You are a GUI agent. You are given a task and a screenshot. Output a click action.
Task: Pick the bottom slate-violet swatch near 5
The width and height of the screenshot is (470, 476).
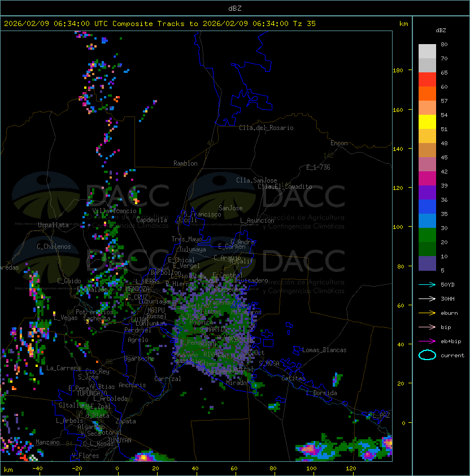pyautogui.click(x=427, y=263)
